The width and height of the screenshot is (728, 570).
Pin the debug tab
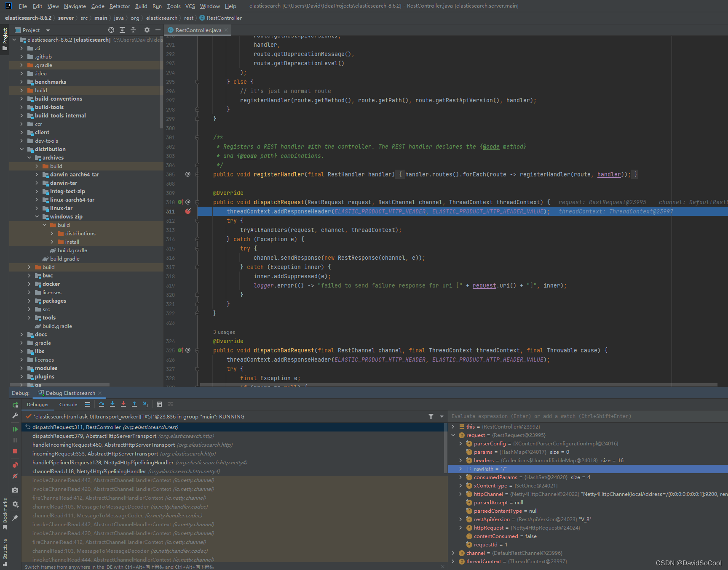click(x=15, y=517)
